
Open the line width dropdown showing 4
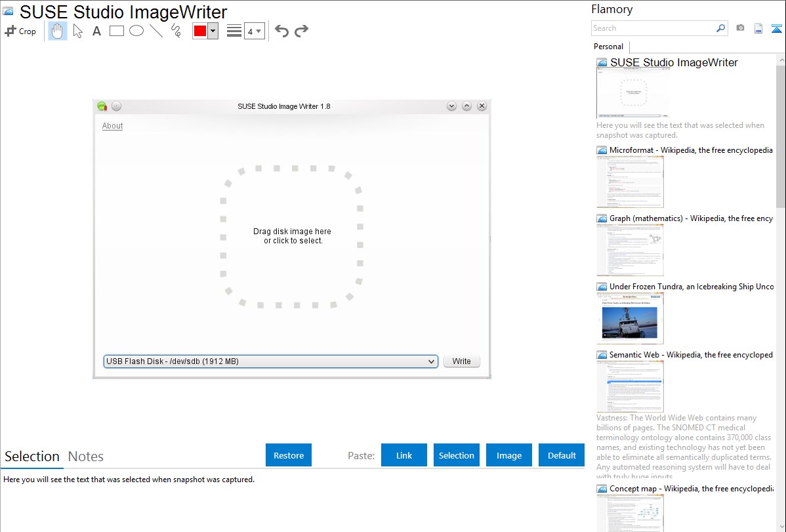[x=254, y=31]
